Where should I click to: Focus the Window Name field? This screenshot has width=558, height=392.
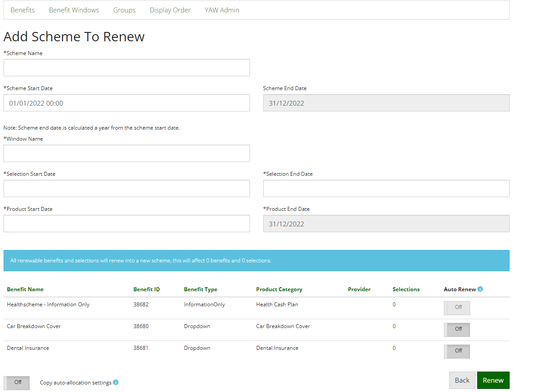coord(127,153)
